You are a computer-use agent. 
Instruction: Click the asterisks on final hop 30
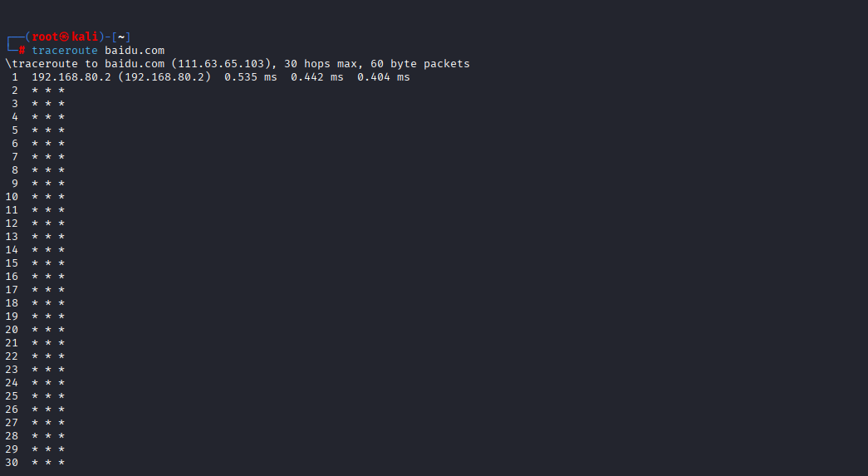pyautogui.click(x=48, y=462)
